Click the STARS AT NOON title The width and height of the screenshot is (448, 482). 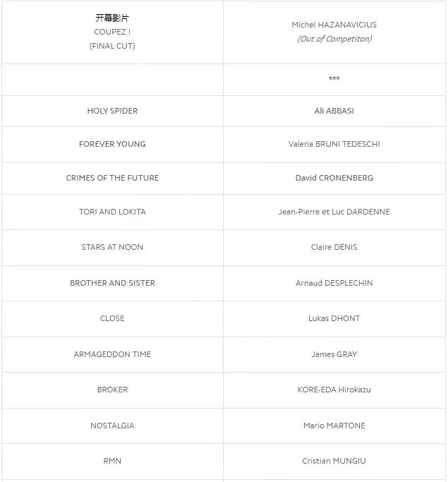tap(112, 247)
